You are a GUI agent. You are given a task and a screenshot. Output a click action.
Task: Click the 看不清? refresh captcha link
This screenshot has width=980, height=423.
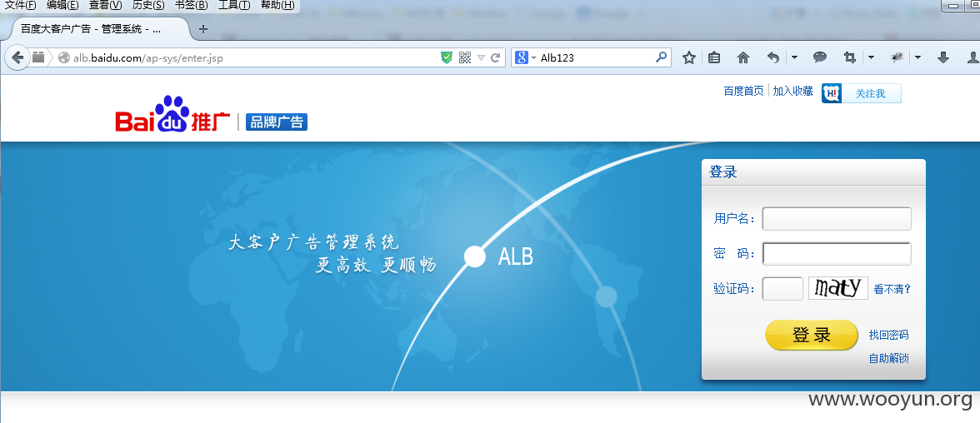pyautogui.click(x=892, y=289)
